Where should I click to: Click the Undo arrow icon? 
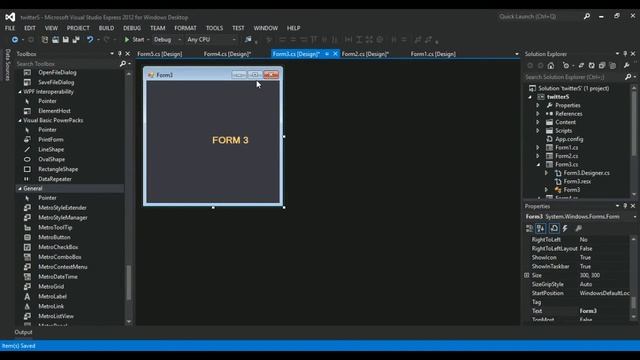pyautogui.click(x=90, y=40)
